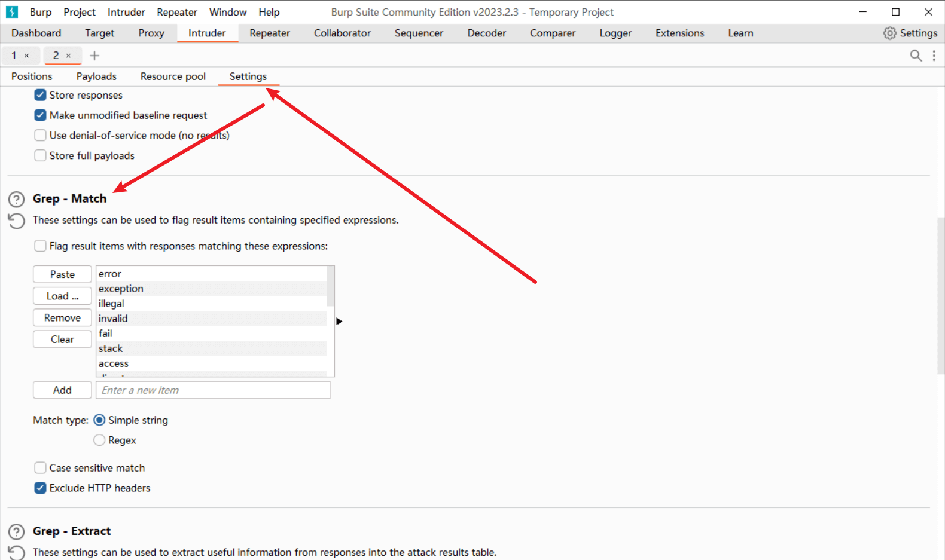Select the 'fail' expression
This screenshot has height=560, width=945.
[211, 333]
